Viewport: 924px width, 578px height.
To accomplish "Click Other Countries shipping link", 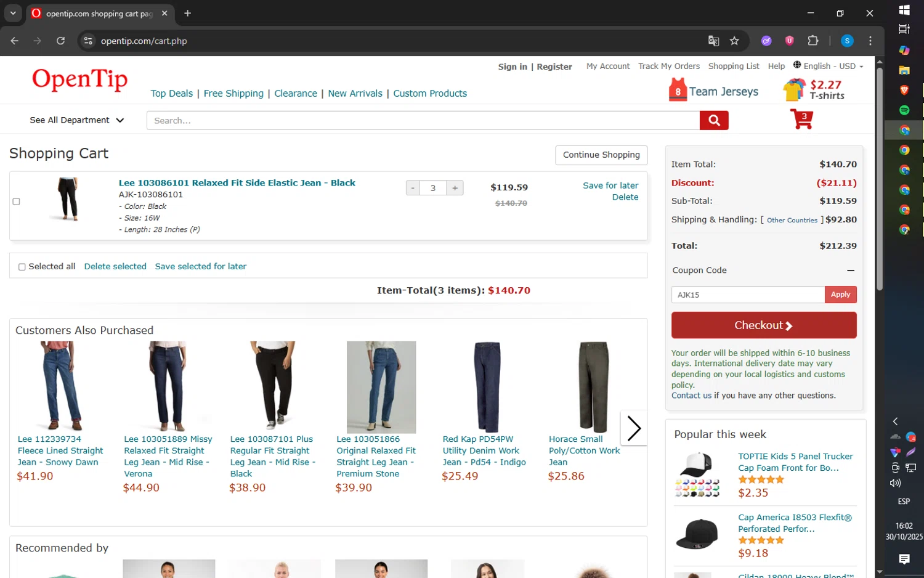I will click(792, 220).
